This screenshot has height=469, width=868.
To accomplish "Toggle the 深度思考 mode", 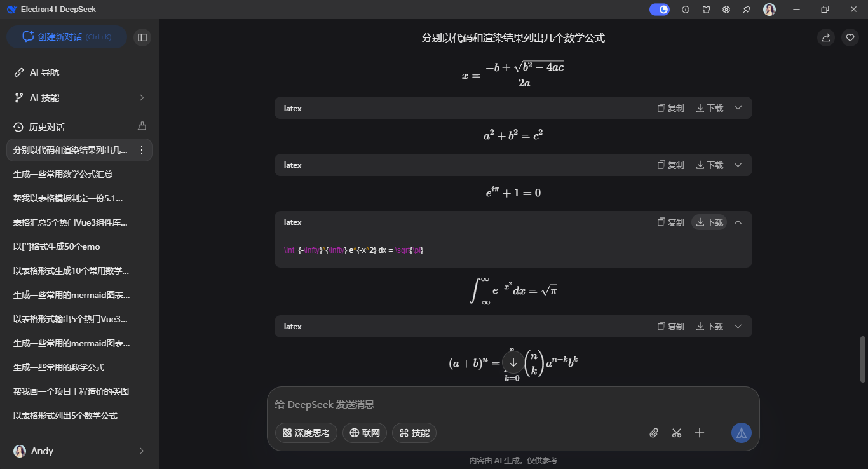I will click(306, 433).
